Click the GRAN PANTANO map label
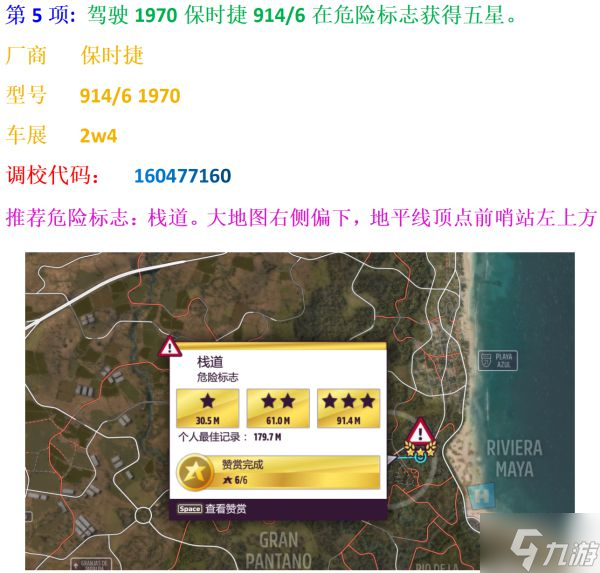This screenshot has height=573, width=600. (x=279, y=550)
